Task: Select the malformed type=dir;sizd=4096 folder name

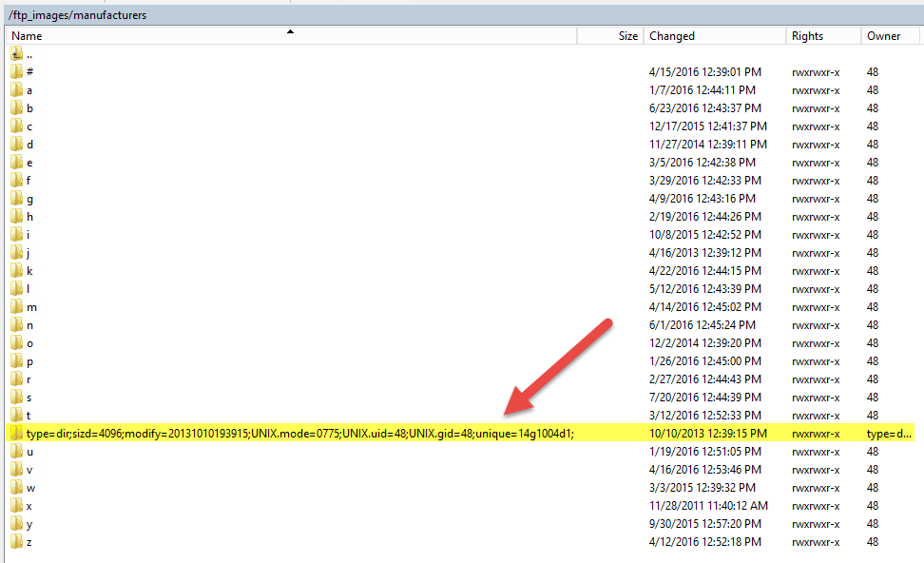Action: click(299, 434)
